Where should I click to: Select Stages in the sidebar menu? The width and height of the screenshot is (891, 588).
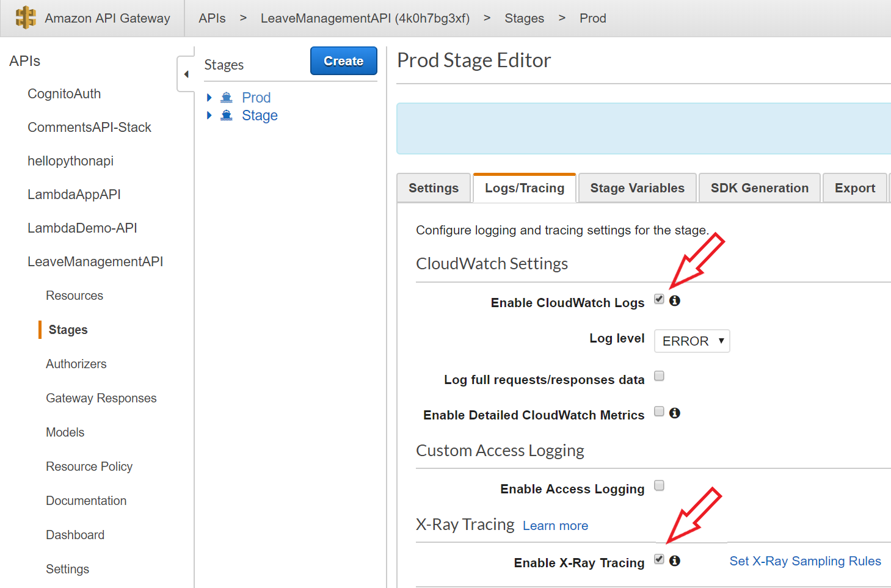point(68,330)
